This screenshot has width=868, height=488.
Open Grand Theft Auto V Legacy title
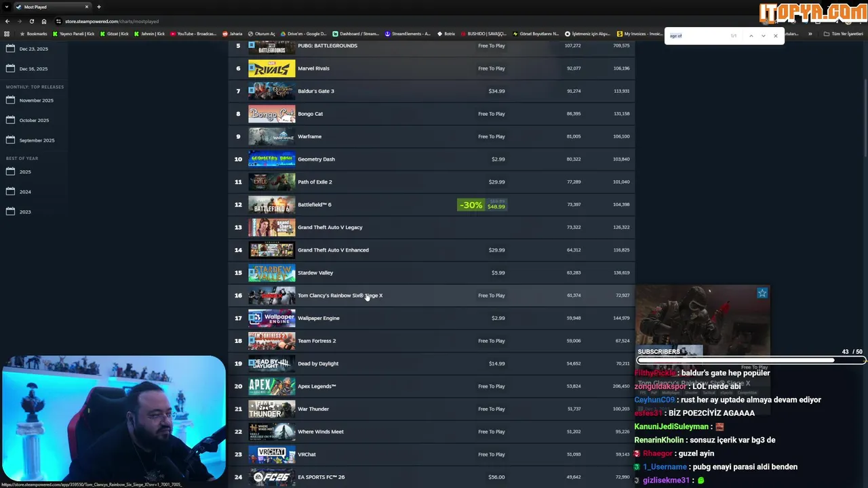coord(330,227)
